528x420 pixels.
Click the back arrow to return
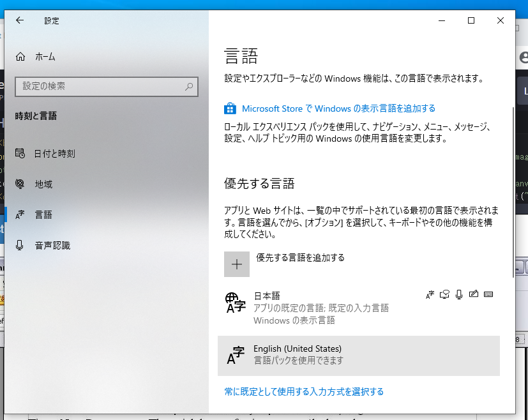coord(20,20)
